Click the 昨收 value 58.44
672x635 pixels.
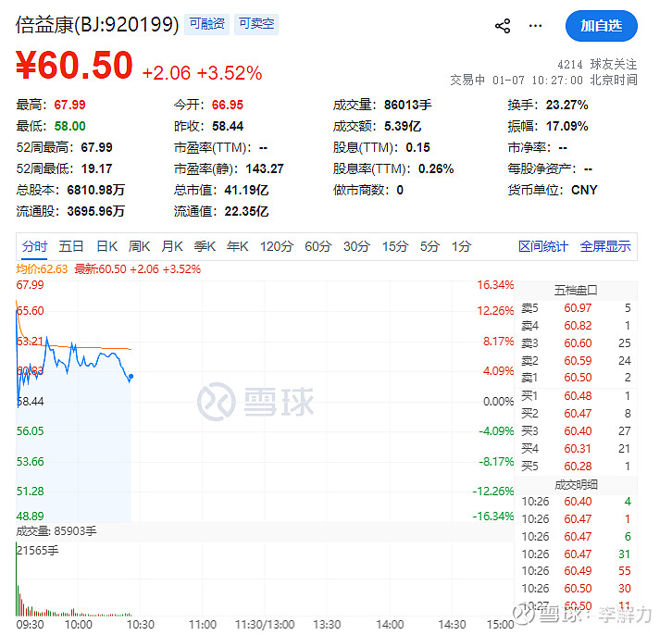[228, 127]
